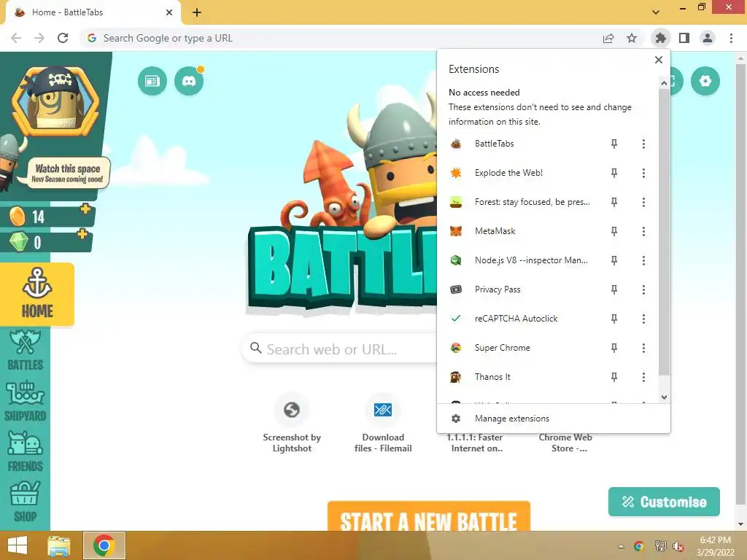Share this page icon

point(608,38)
